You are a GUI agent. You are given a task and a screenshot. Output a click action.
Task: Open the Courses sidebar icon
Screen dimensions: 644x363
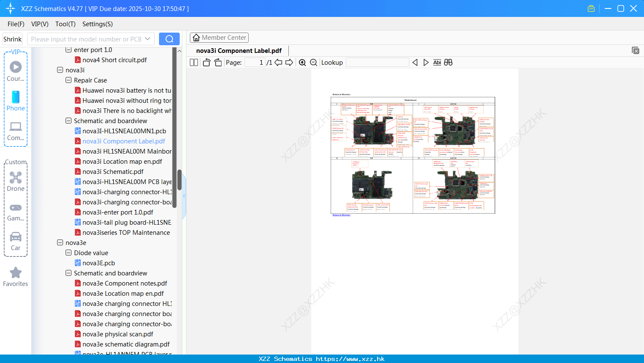[x=16, y=71]
